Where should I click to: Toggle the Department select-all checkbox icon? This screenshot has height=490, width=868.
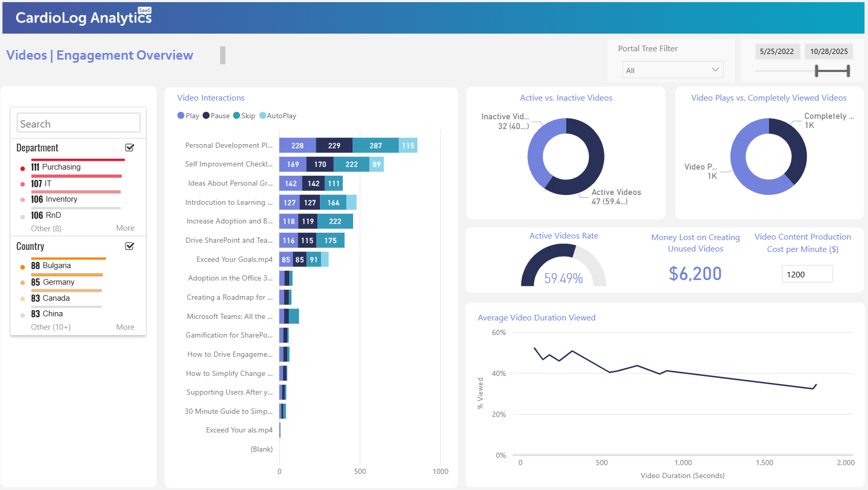coord(130,148)
